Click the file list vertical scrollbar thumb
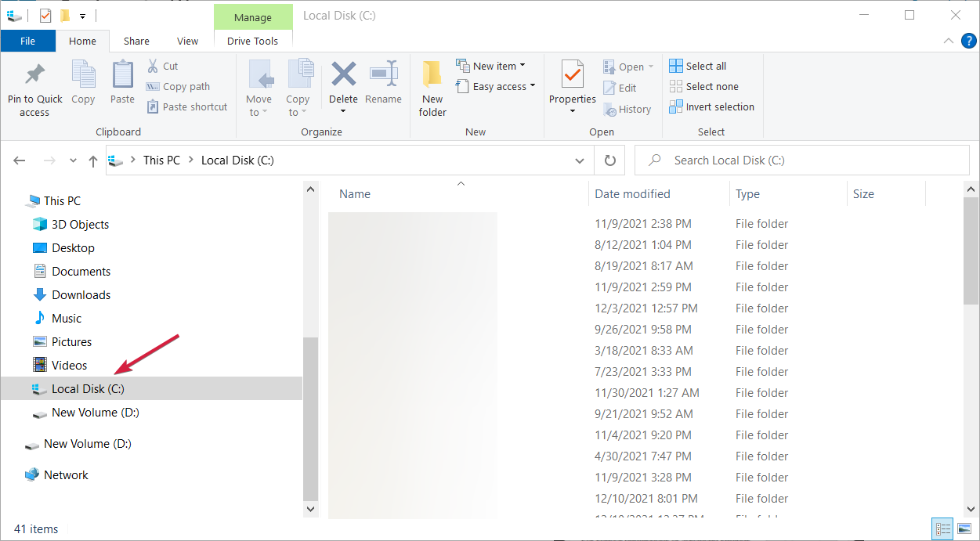The image size is (980, 541). (x=971, y=252)
